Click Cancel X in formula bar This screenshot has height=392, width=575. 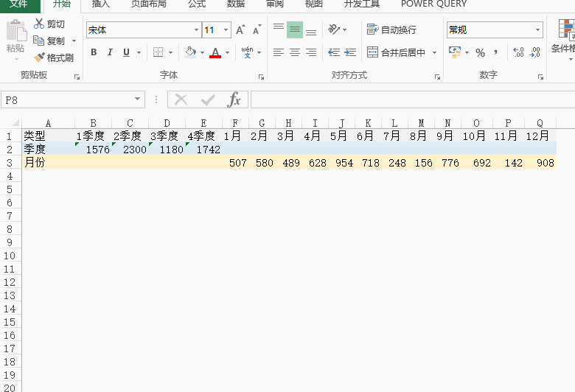tap(181, 99)
